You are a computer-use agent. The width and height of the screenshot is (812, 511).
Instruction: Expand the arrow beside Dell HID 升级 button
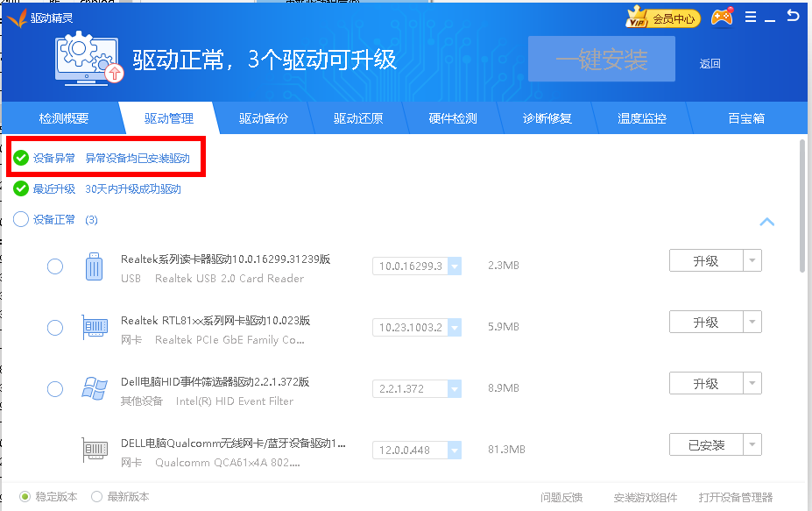(x=752, y=383)
